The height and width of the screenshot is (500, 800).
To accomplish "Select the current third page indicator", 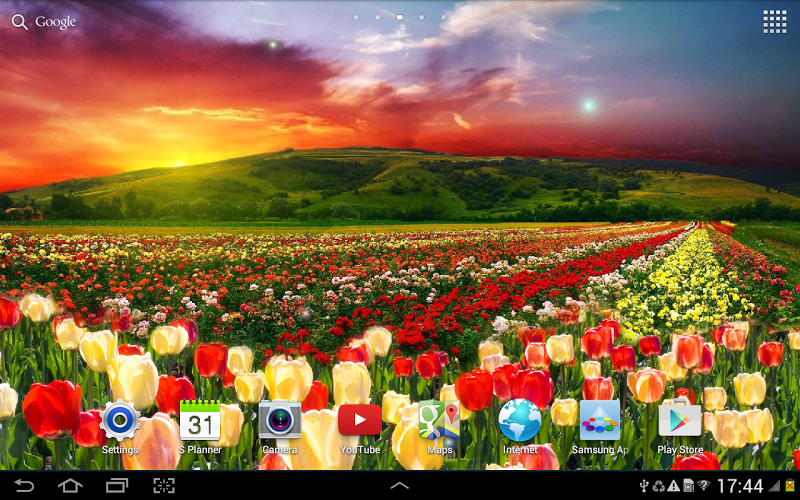I will [399, 17].
